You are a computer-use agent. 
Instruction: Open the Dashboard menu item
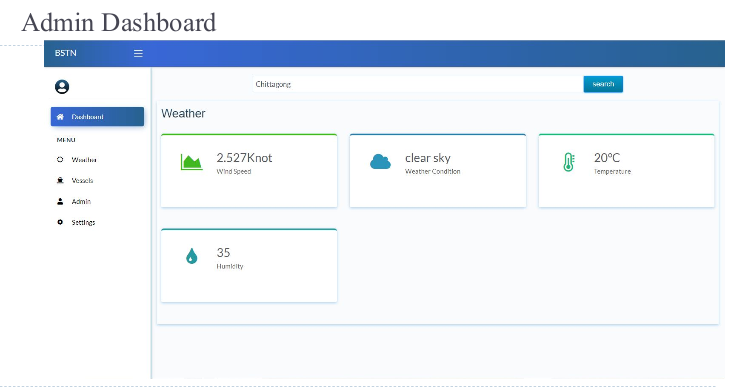(97, 117)
